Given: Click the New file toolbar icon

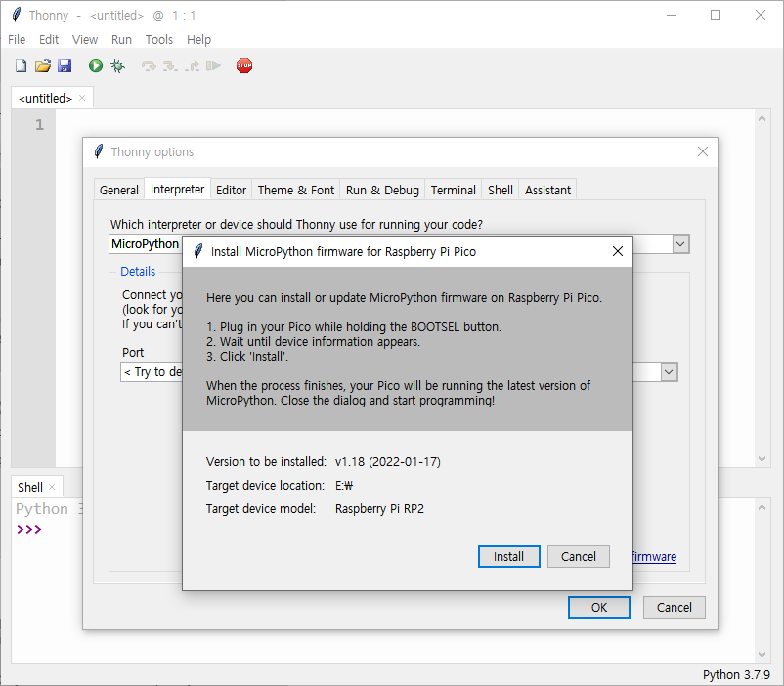Looking at the screenshot, I should (x=21, y=65).
